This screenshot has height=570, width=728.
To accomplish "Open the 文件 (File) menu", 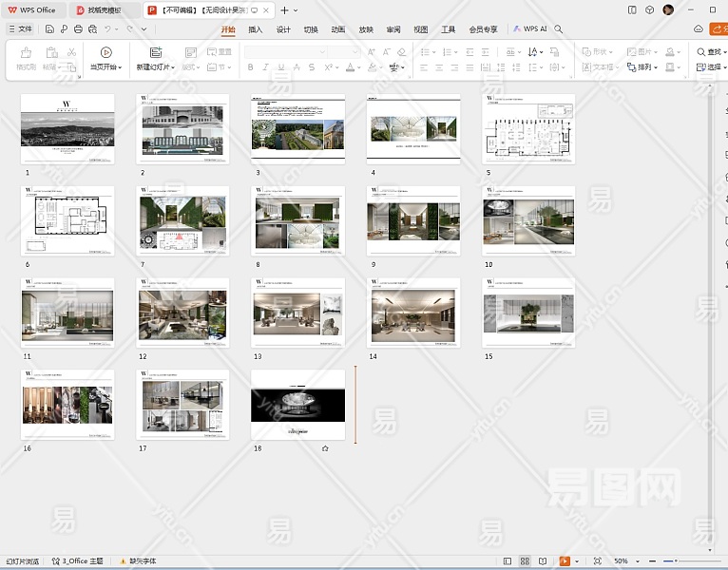I will click(x=21, y=29).
